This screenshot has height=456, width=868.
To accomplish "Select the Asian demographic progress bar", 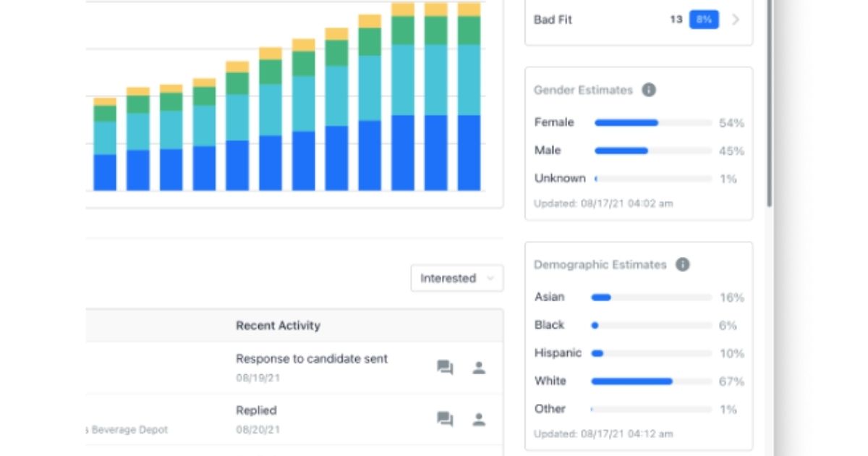I will click(651, 297).
